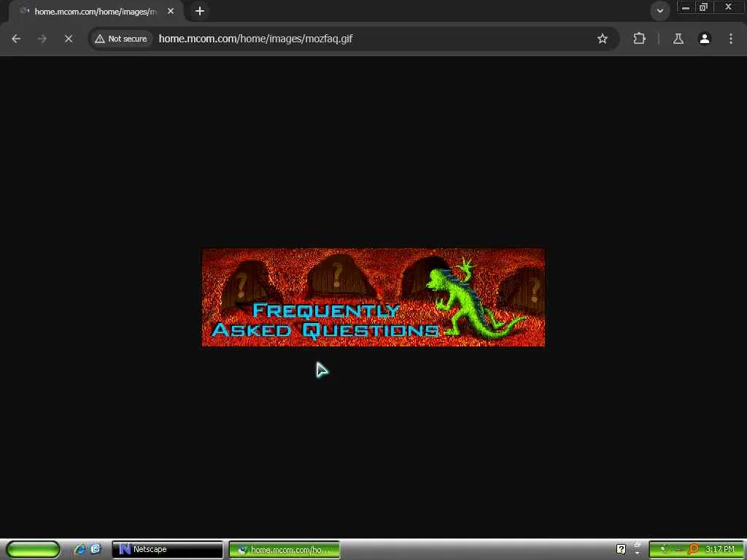Click the orange magnifier tray icon

[x=693, y=549]
